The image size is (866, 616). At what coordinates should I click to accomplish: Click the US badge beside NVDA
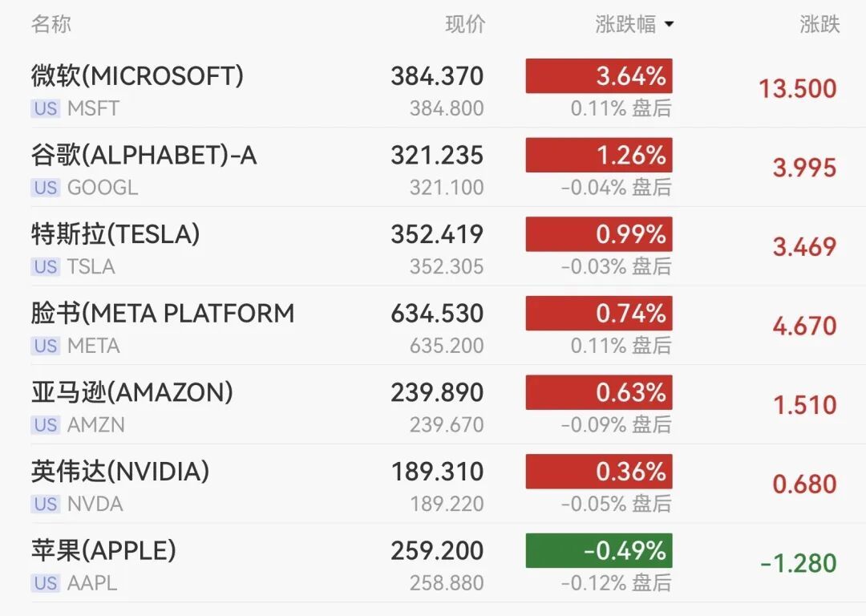click(46, 504)
